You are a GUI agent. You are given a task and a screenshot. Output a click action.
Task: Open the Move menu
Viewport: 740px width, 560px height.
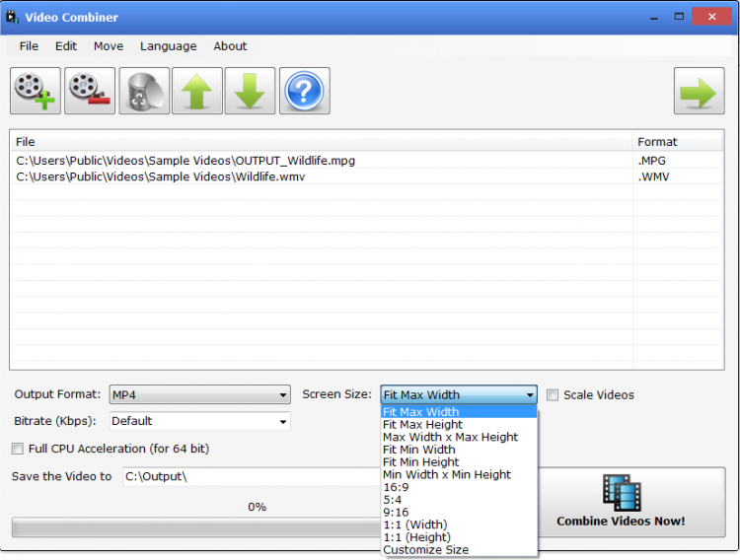pos(109,46)
